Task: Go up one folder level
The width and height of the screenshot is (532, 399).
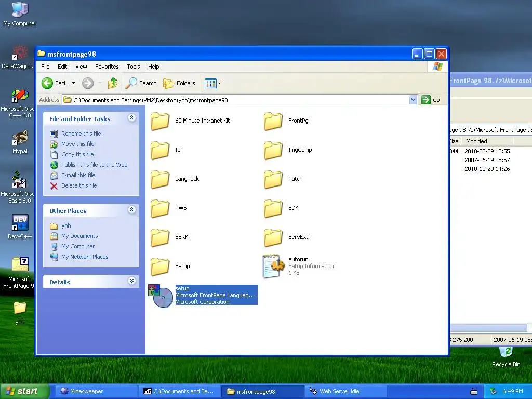Action: (113, 83)
